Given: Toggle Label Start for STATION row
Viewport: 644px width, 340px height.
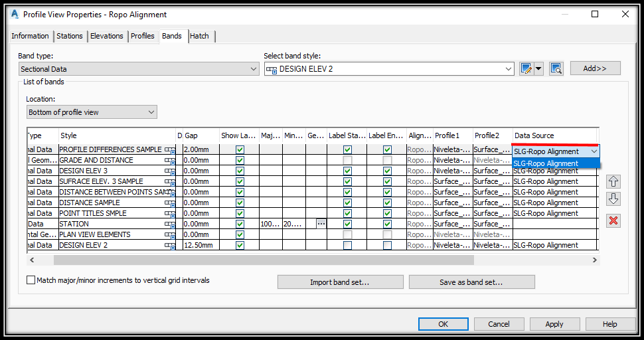Looking at the screenshot, I should coord(347,224).
